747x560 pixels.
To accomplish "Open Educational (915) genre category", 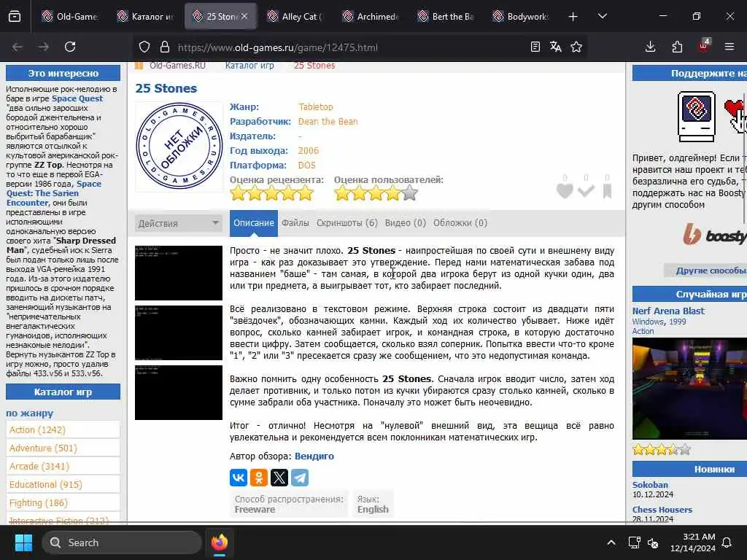I will point(63,484).
